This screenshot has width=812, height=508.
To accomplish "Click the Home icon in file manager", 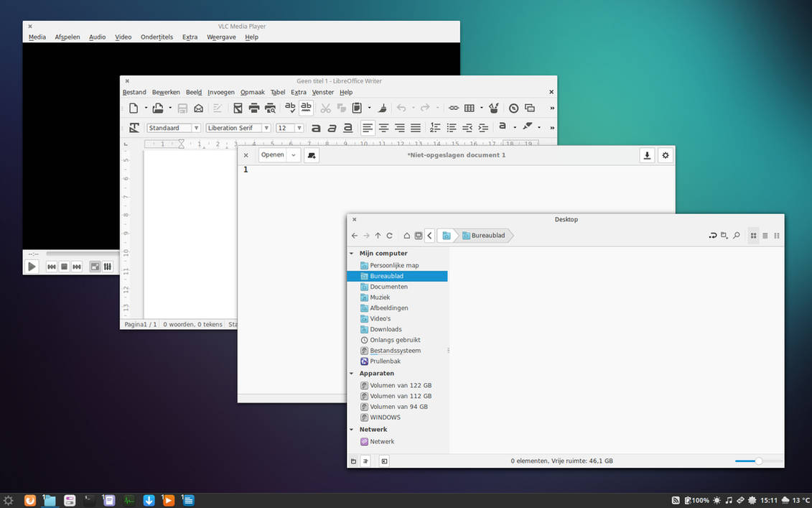I will [x=407, y=236].
